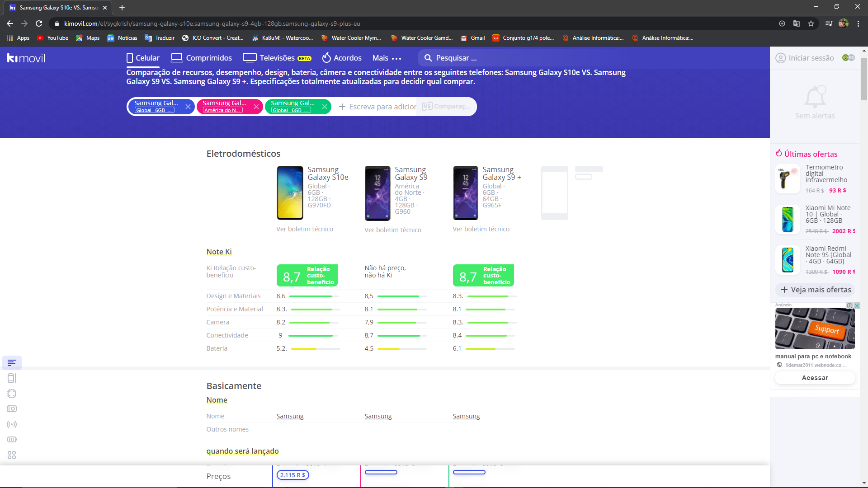Open the Galaxy S9+ phone thumbnail

[x=466, y=193]
